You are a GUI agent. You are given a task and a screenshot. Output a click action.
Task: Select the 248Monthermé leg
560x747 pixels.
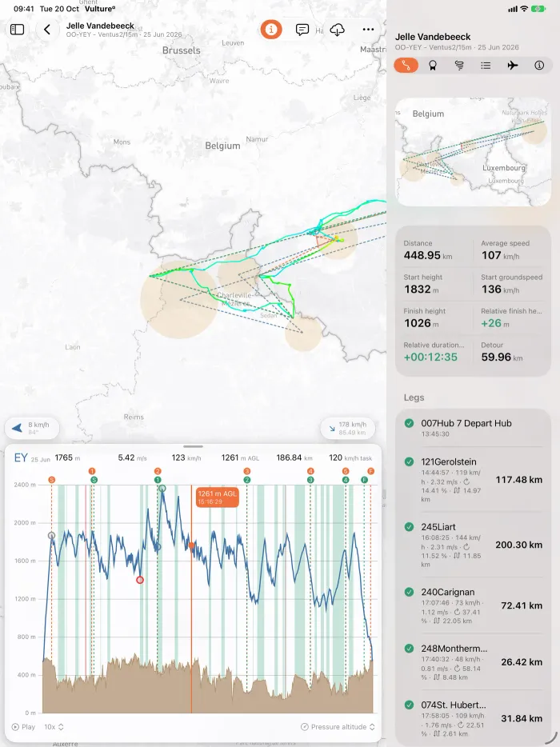tap(473, 662)
